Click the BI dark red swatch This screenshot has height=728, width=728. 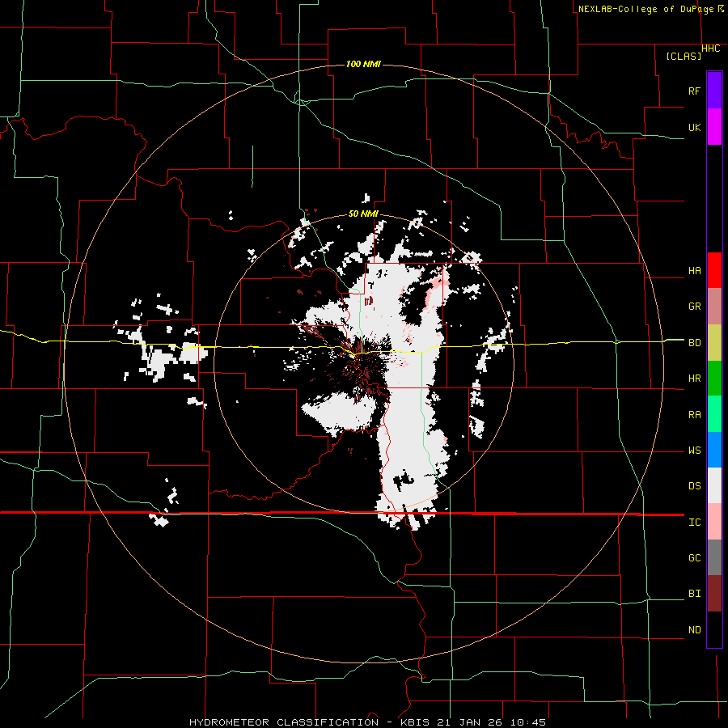[x=714, y=594]
